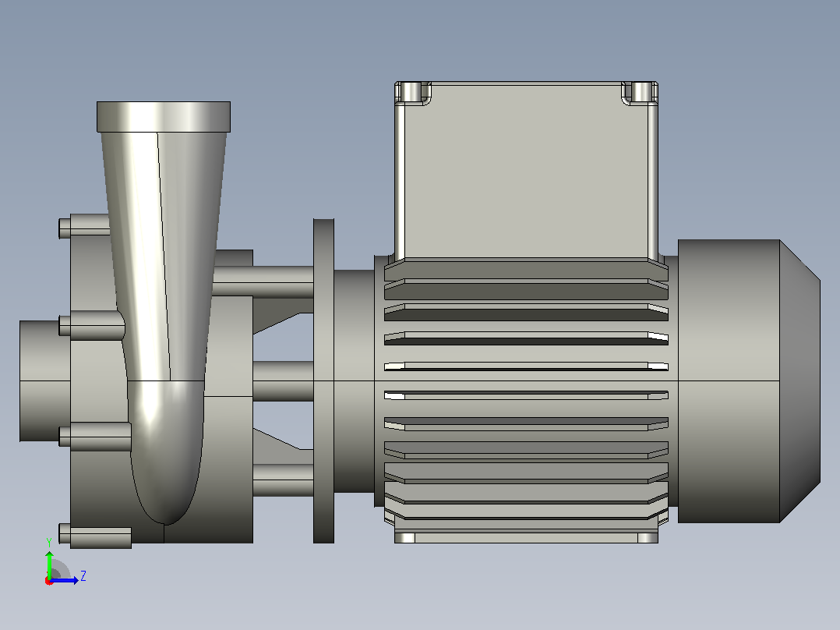Image resolution: width=840 pixels, height=630 pixels.
Task: Select the motor terminal box front face
Action: (x=525, y=171)
